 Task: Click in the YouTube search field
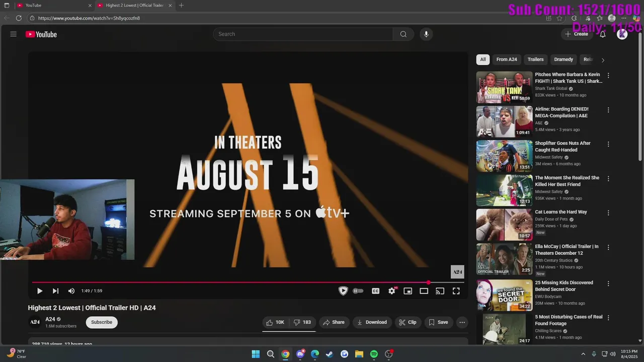tap(303, 34)
